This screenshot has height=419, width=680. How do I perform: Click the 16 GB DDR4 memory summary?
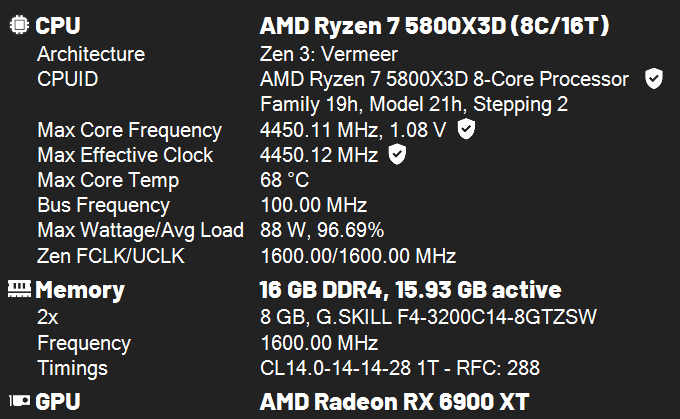pyautogui.click(x=410, y=290)
